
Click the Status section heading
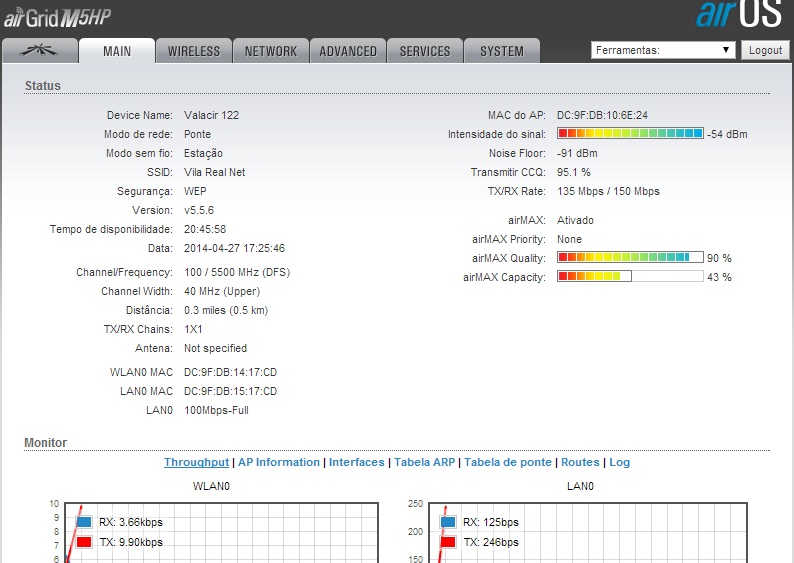coord(43,86)
